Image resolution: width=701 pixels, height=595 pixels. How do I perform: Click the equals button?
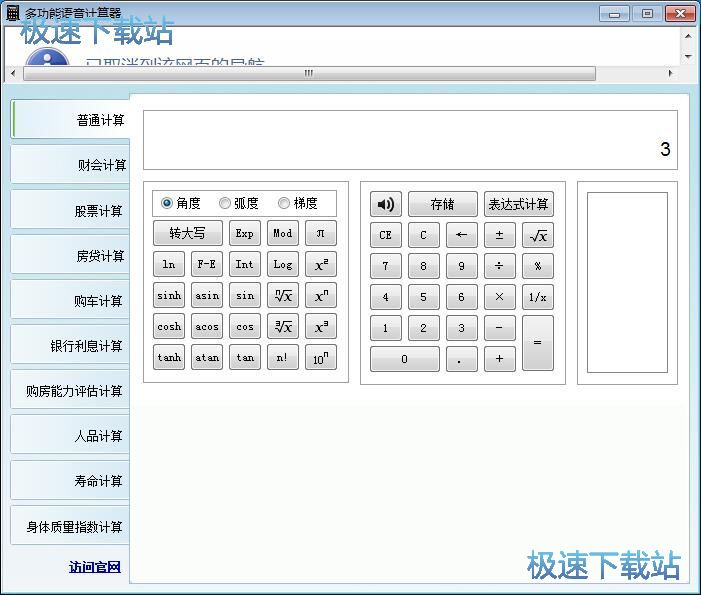(x=538, y=343)
